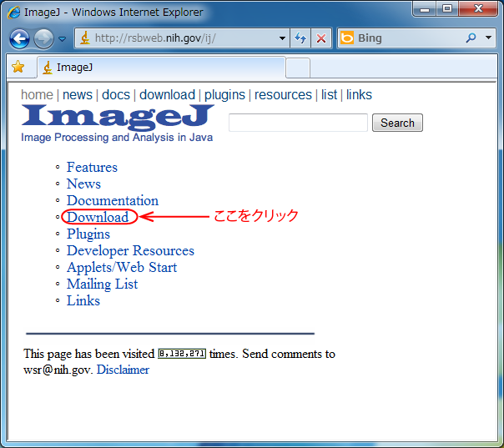Screen dimensions: 504x448
Task: Open a new blank tab
Action: pyautogui.click(x=298, y=68)
